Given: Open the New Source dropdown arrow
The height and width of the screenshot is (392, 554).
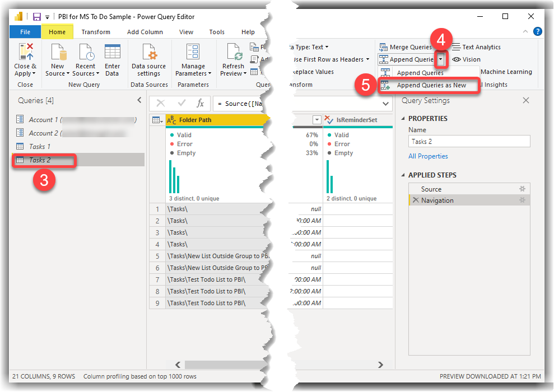Looking at the screenshot, I should tap(67, 73).
